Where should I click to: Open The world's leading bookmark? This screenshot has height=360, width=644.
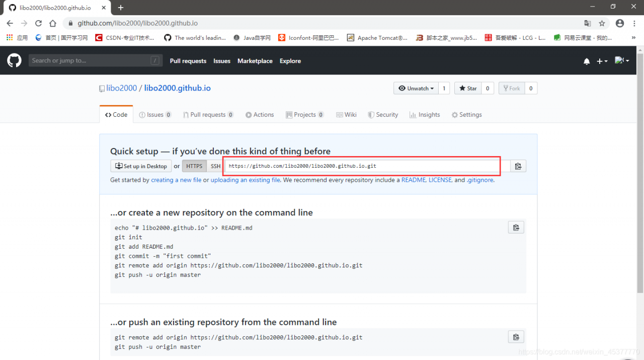click(x=195, y=38)
